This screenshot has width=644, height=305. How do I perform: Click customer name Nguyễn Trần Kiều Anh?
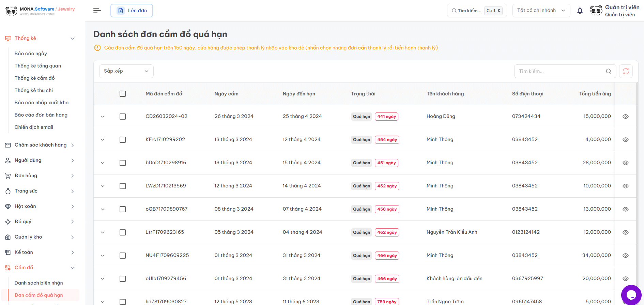[x=452, y=232]
